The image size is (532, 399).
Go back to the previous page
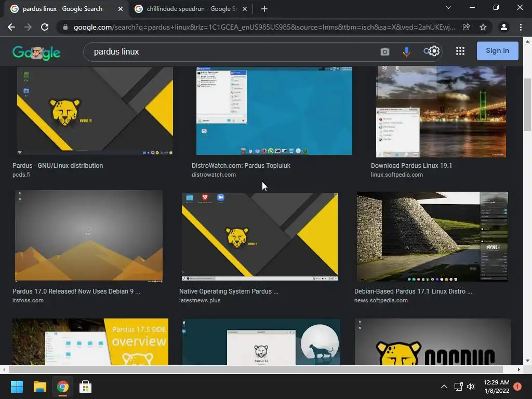[x=11, y=27]
